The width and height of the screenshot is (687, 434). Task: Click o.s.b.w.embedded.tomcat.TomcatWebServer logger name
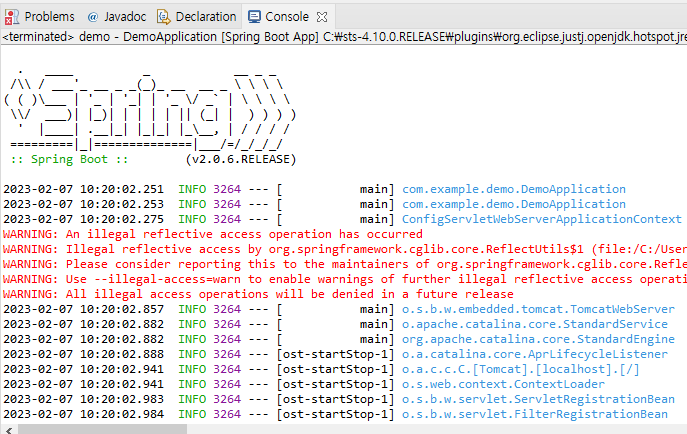[538, 309]
